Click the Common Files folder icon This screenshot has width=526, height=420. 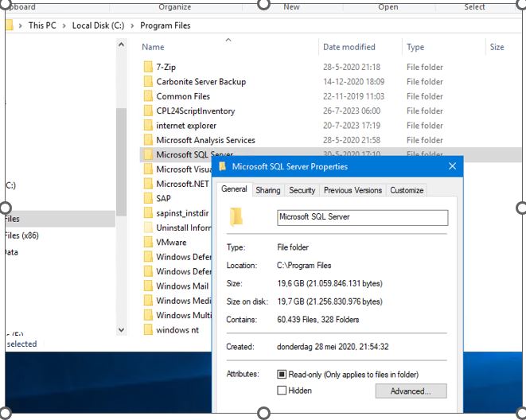click(148, 96)
